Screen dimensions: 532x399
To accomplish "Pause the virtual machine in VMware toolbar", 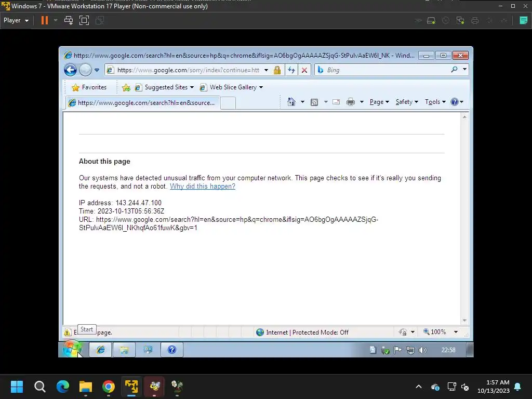I will [x=45, y=20].
